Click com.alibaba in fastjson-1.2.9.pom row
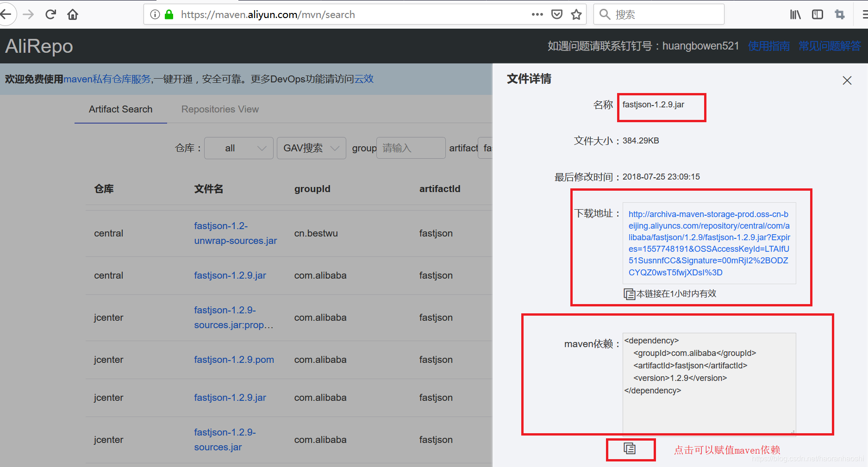The height and width of the screenshot is (467, 868). (x=320, y=360)
